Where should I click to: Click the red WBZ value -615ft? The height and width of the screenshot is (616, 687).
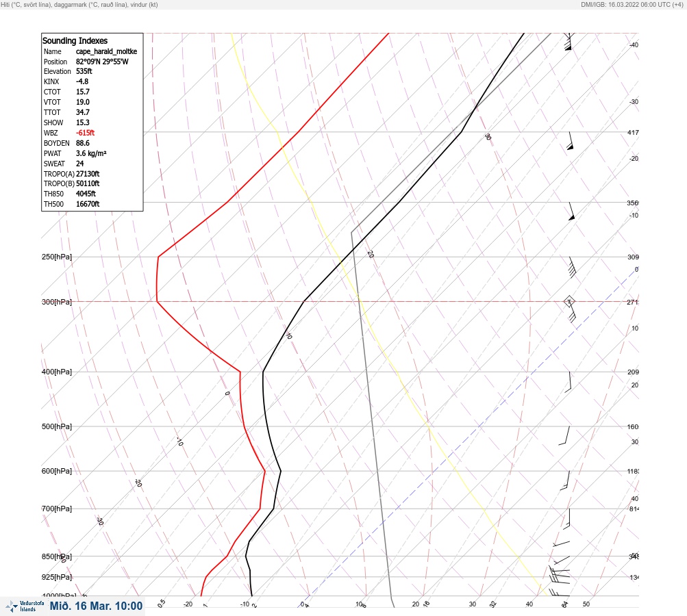tap(85, 133)
